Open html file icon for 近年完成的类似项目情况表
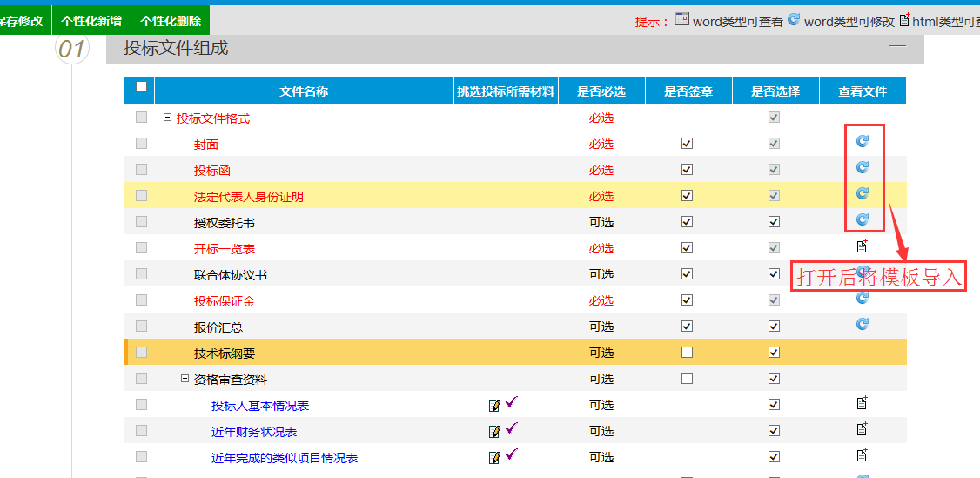The width and height of the screenshot is (980, 478). [863, 455]
